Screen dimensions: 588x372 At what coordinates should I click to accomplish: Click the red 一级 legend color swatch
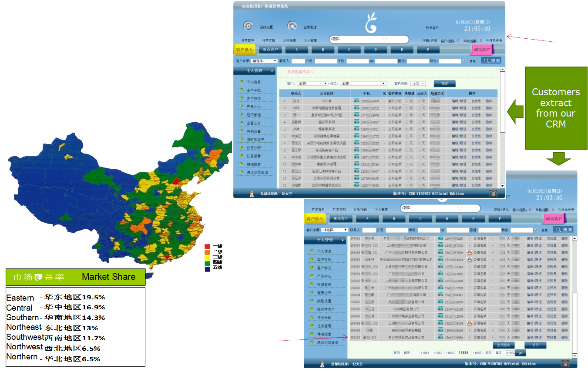pyautogui.click(x=207, y=246)
